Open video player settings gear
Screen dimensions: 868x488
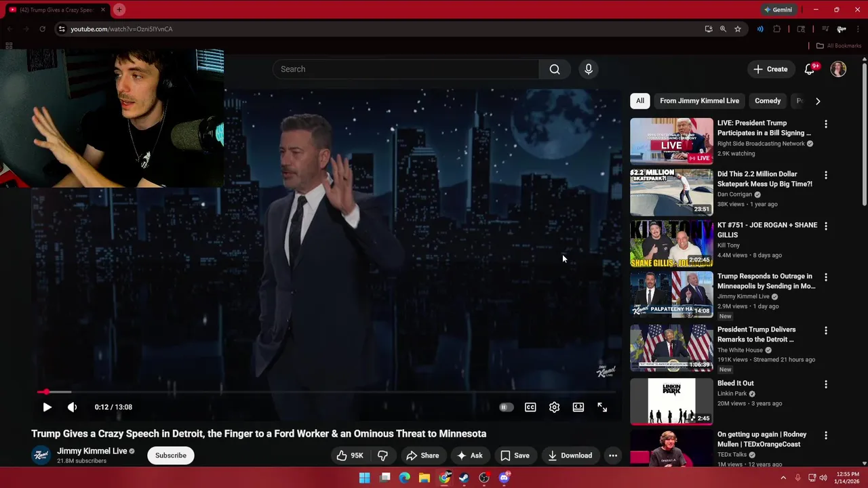pos(554,407)
